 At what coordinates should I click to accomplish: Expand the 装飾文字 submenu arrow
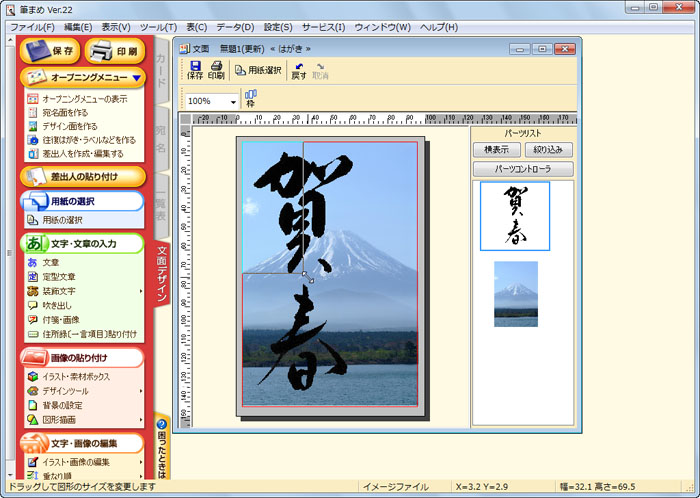pyautogui.click(x=140, y=291)
